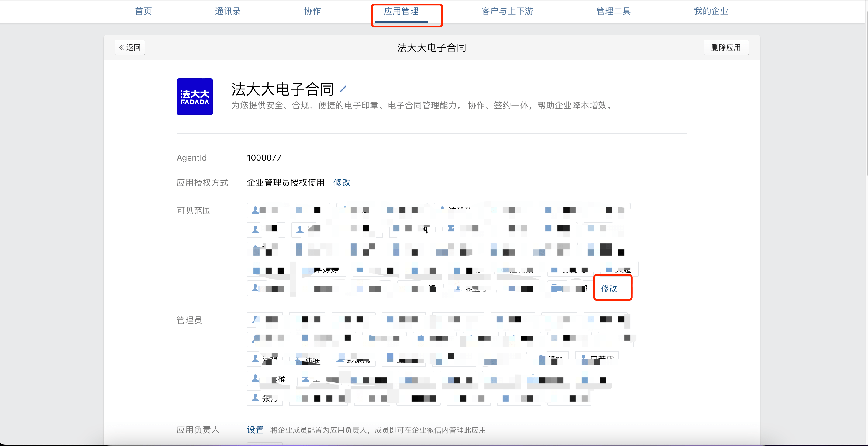This screenshot has height=446, width=868.
Task: Open 客户与上下游 tab
Action: [508, 11]
